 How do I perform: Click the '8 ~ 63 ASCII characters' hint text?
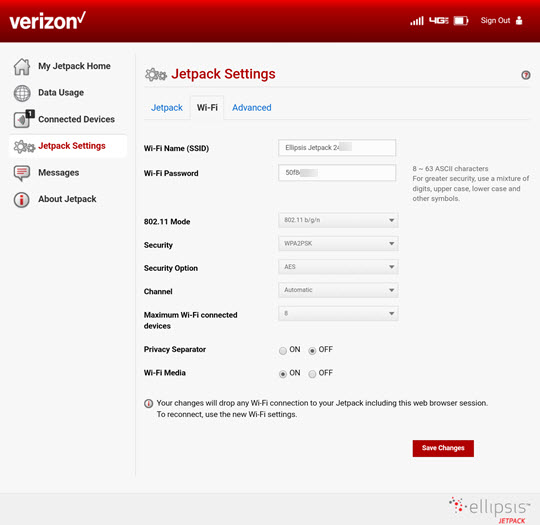(x=450, y=169)
